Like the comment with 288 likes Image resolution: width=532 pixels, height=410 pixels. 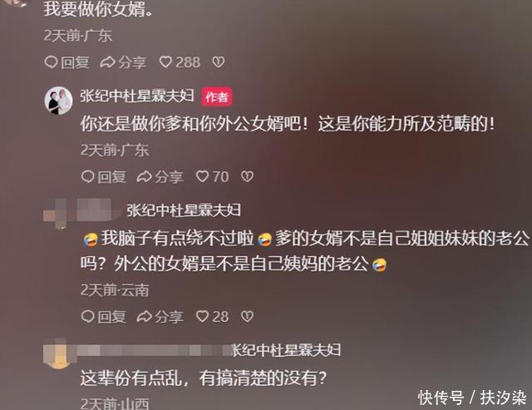coord(180,62)
